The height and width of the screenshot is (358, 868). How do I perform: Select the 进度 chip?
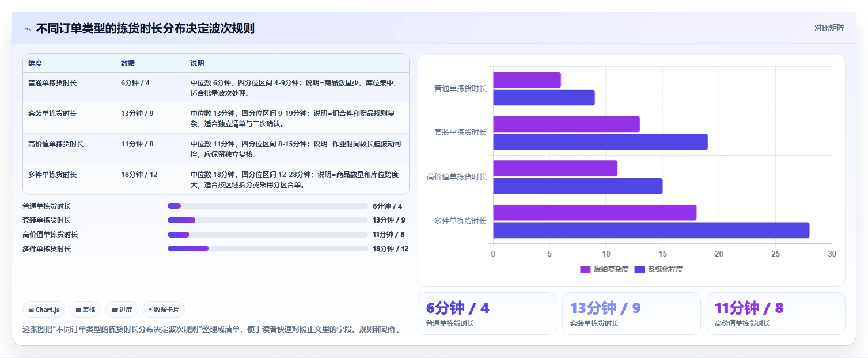click(122, 310)
